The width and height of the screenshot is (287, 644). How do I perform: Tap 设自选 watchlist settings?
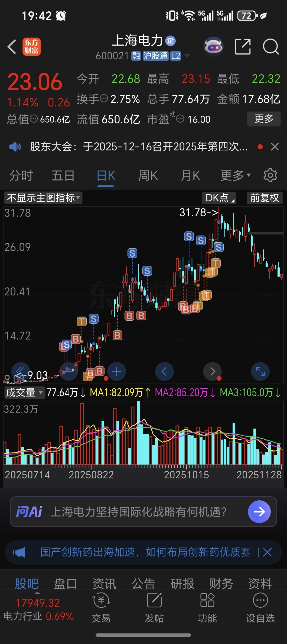[260, 608]
